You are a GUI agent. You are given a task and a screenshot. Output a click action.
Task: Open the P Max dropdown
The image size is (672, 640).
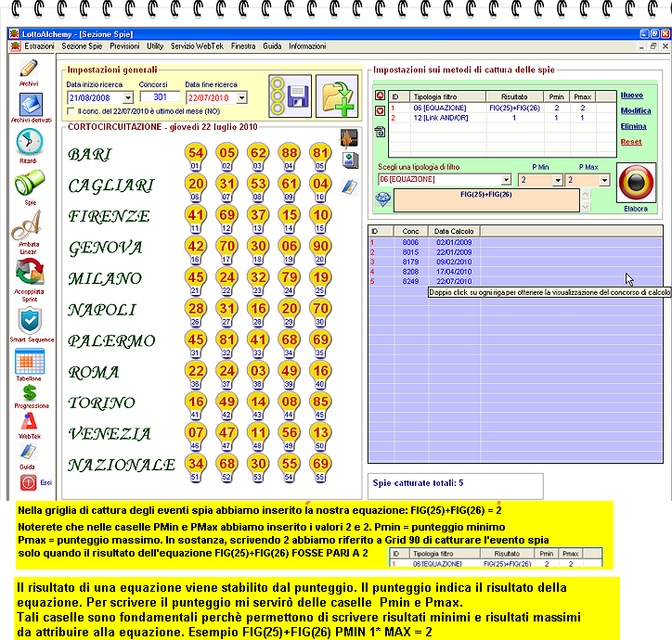click(x=604, y=180)
